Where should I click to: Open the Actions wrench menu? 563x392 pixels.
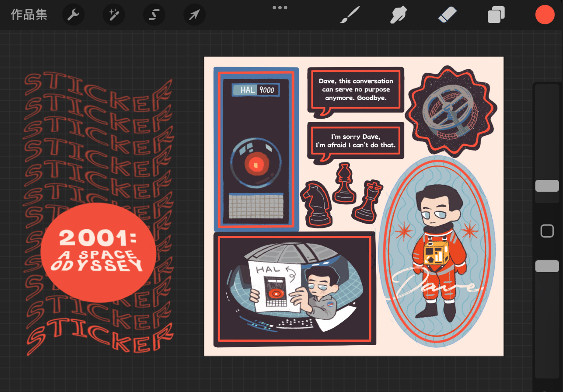coord(74,15)
